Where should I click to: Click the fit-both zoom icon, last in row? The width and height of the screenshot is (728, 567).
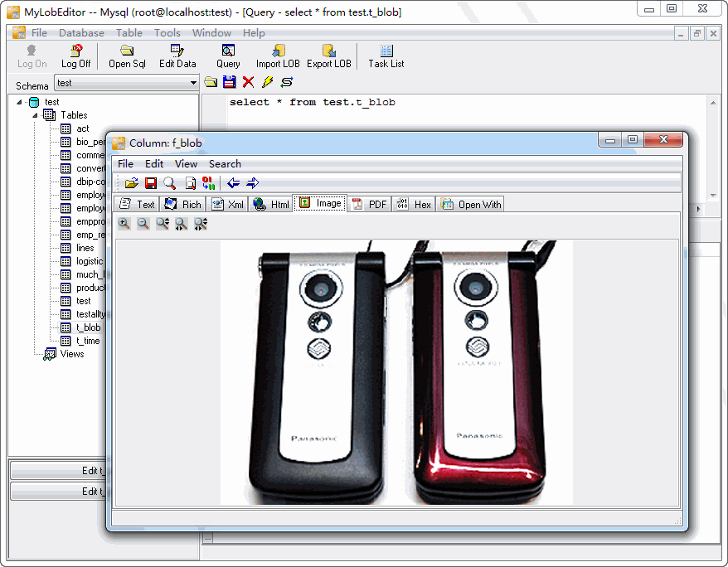201,224
